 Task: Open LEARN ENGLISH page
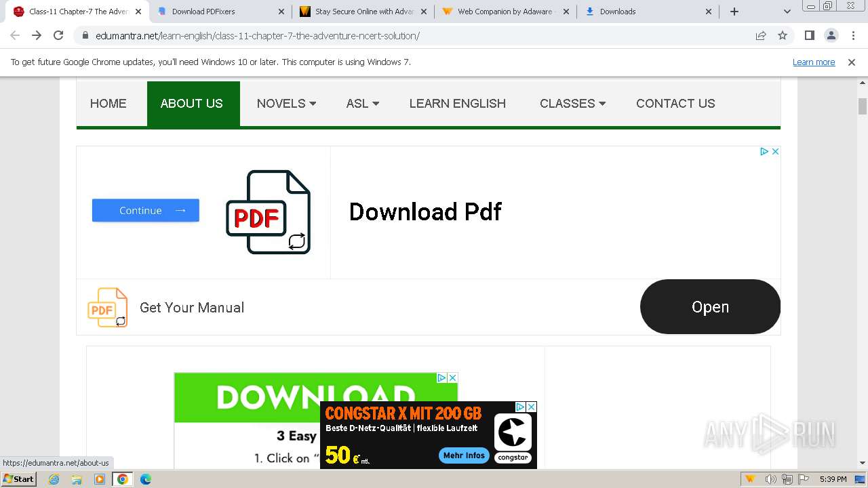point(458,104)
